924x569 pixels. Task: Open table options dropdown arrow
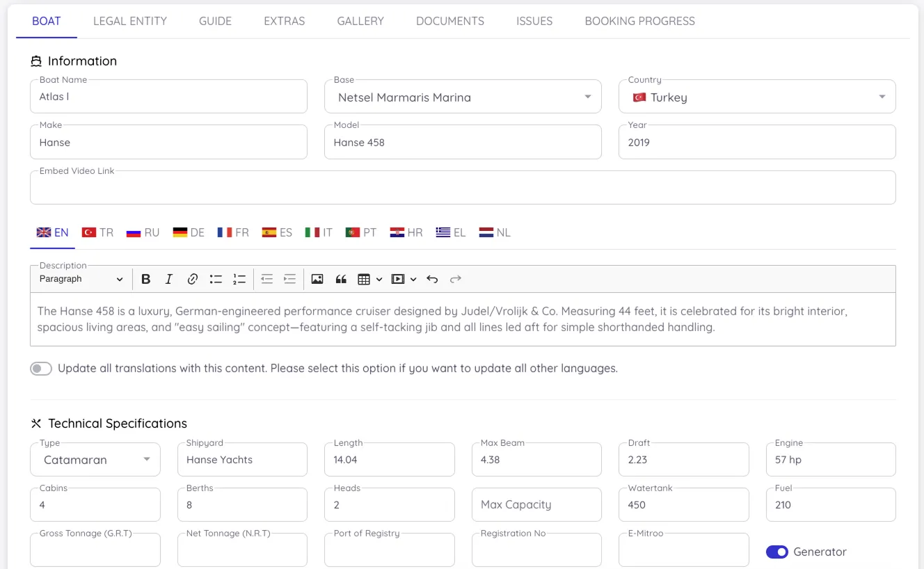click(x=379, y=279)
